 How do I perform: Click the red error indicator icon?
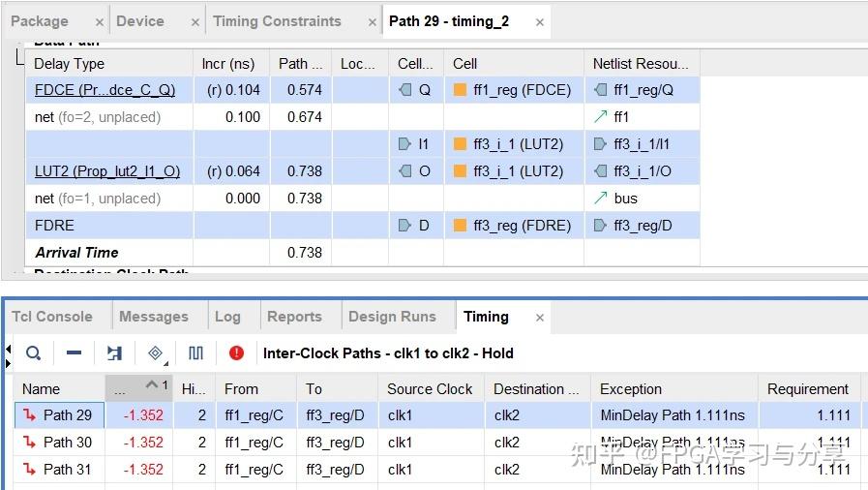coord(236,353)
